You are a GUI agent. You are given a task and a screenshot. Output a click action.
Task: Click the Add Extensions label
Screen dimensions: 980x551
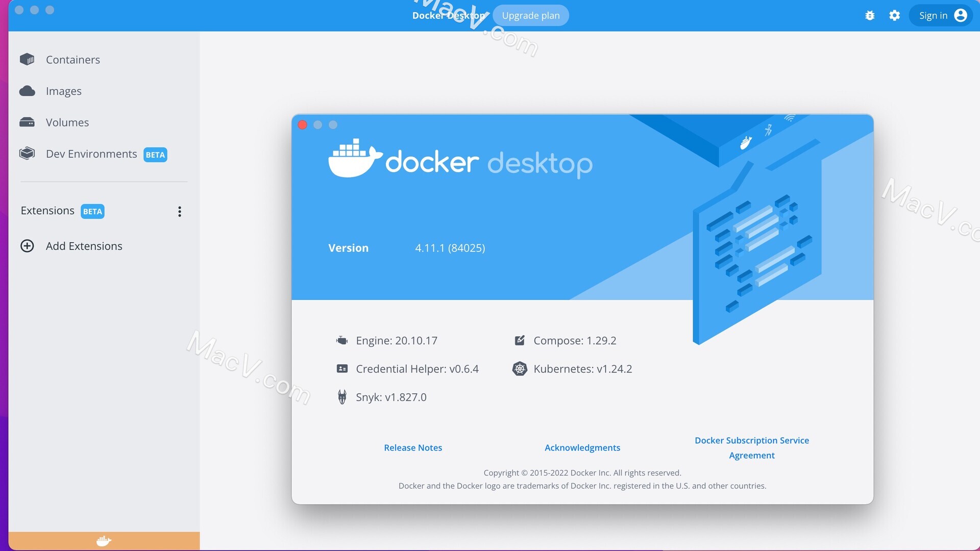click(84, 246)
